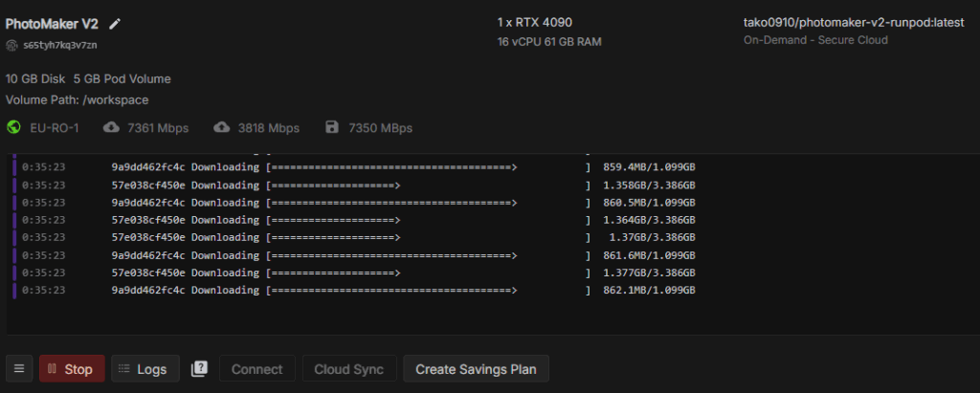Open the help docs question icon

pos(199,369)
